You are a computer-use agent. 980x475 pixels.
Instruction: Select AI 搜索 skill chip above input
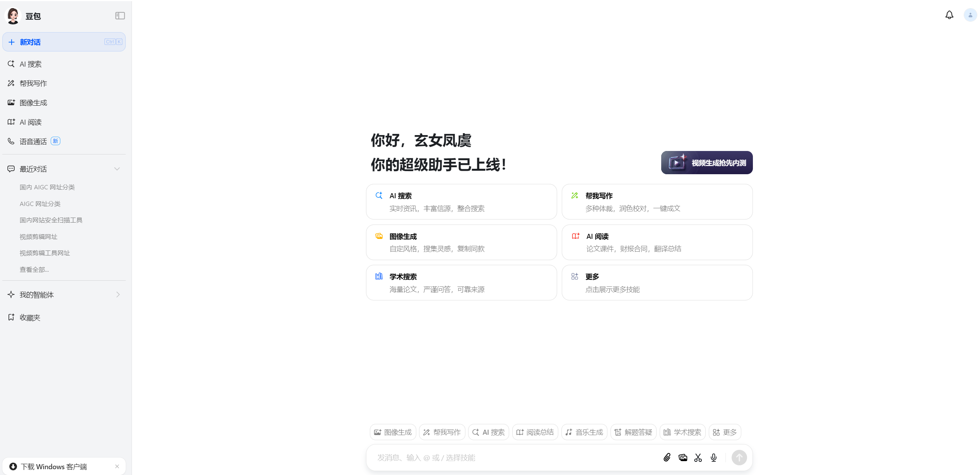pyautogui.click(x=488, y=432)
